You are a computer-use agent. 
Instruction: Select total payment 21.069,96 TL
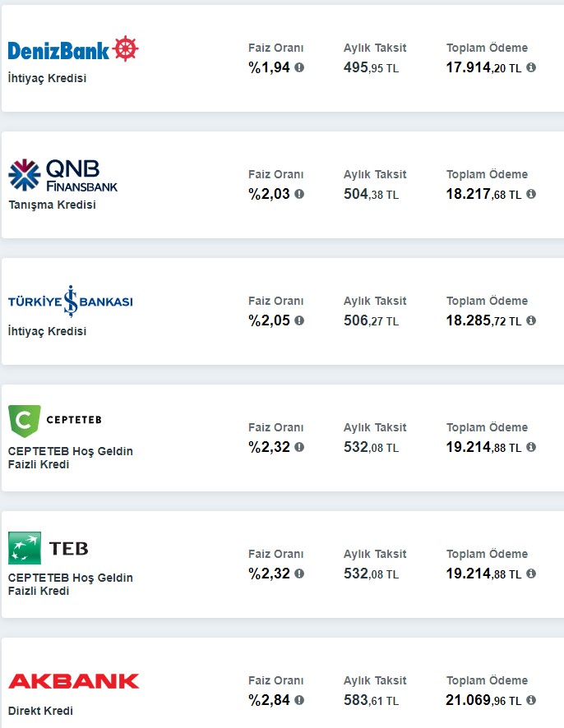483,700
